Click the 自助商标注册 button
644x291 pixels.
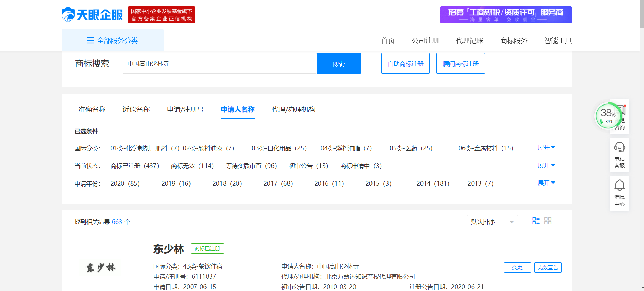pyautogui.click(x=406, y=63)
